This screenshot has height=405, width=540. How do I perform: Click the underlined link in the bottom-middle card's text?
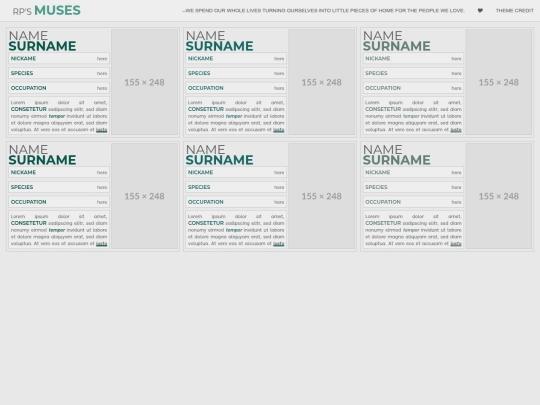(x=279, y=244)
